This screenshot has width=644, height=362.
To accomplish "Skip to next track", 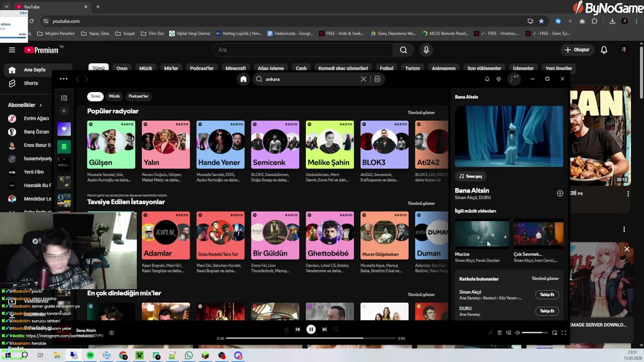I will (325, 329).
